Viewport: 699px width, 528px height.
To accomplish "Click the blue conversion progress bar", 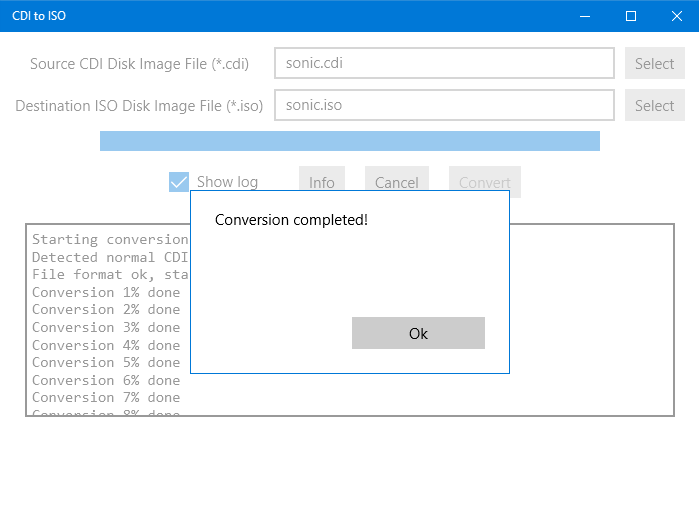I will pyautogui.click(x=350, y=141).
